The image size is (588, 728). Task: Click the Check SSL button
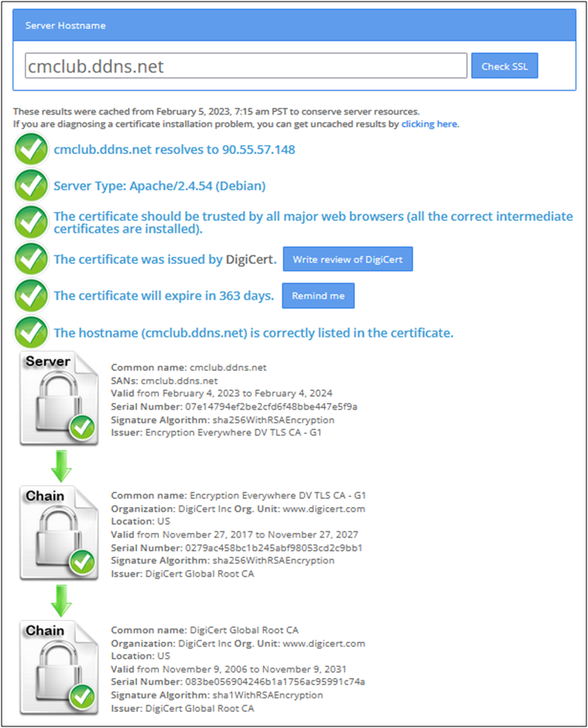[x=504, y=65]
